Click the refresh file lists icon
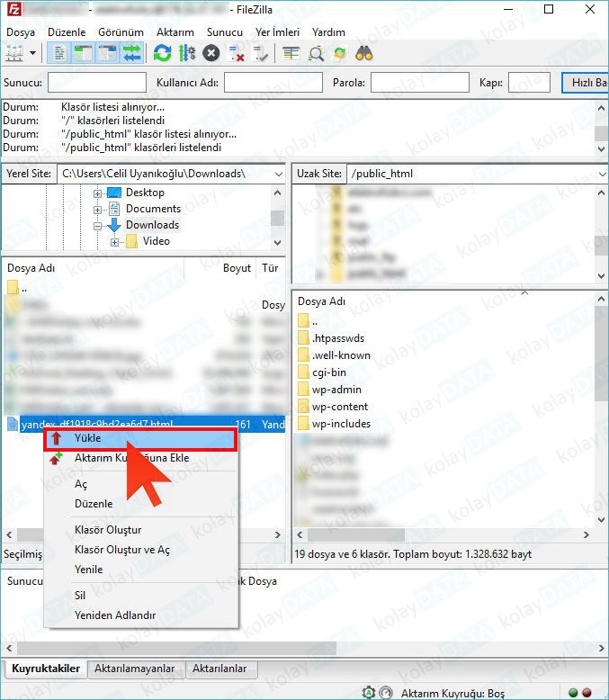This screenshot has width=609, height=700. tap(162, 53)
